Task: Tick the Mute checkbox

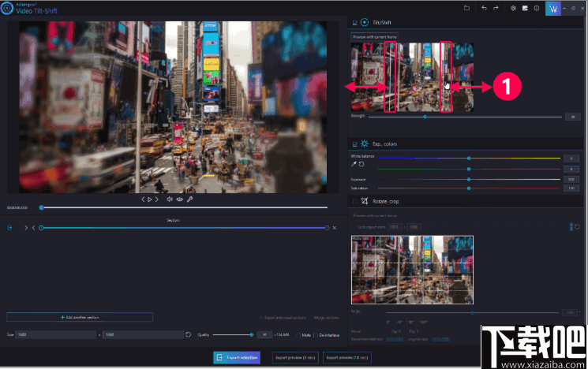Action: click(299, 334)
